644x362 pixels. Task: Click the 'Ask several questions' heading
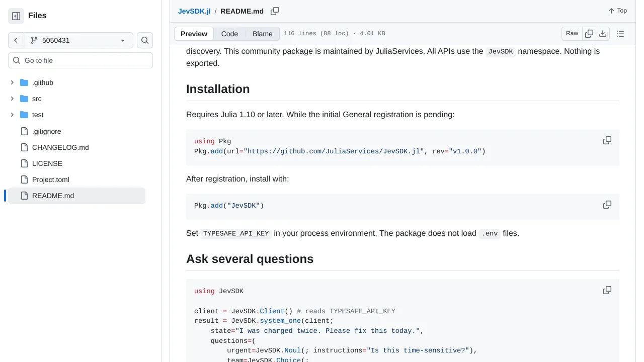(x=250, y=259)
